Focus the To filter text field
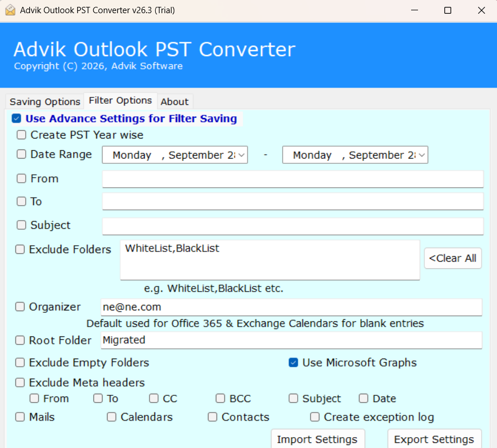This screenshot has width=497, height=448. coord(293,201)
